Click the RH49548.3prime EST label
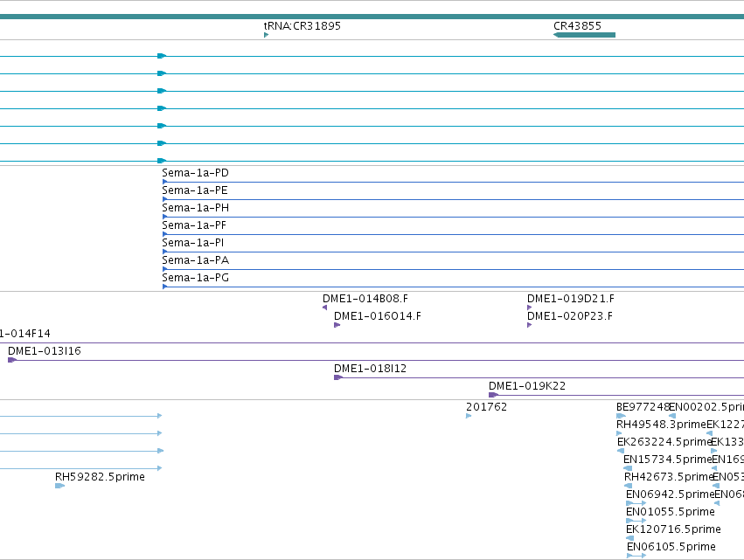 point(661,425)
